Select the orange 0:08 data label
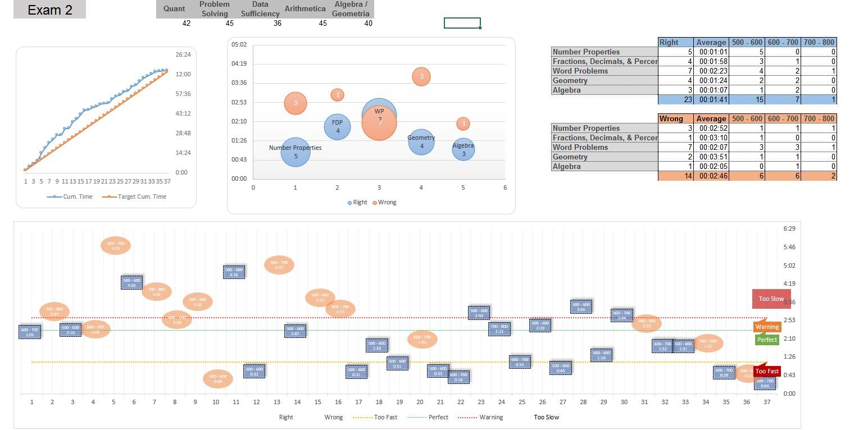 click(218, 379)
